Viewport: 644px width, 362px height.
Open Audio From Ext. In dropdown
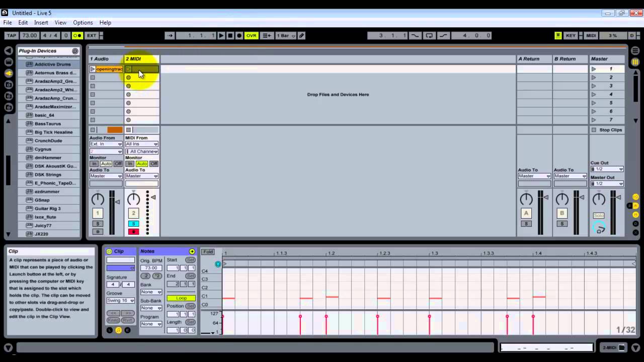tap(106, 144)
